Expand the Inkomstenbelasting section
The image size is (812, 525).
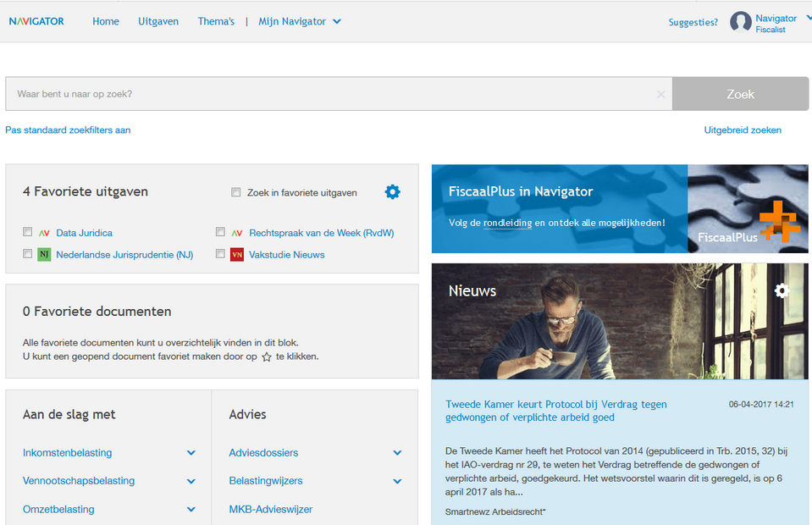(x=191, y=453)
